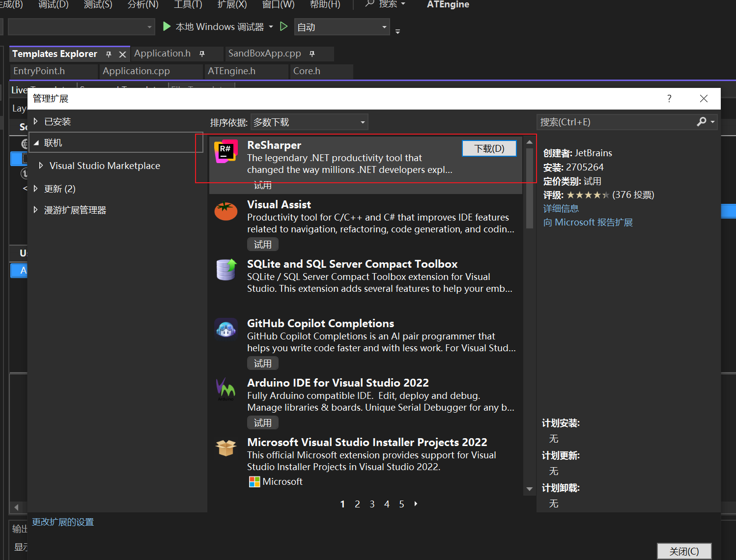
Task: Switch to the EntryPoint.h tab
Action: [x=39, y=71]
